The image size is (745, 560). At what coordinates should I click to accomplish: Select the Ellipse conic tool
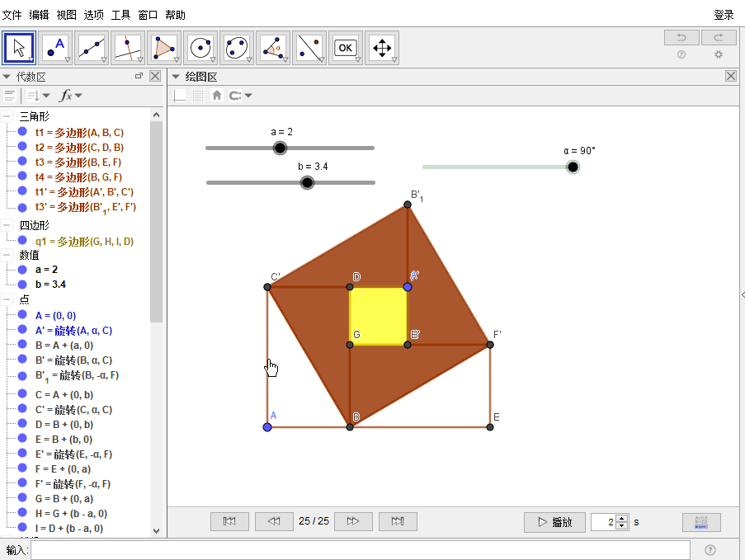point(237,48)
